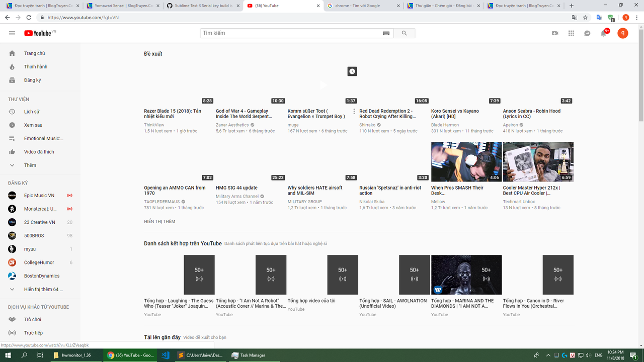Open the three-dot menu beside Komm süßer Toot
The width and height of the screenshot is (644, 362).
354,112
